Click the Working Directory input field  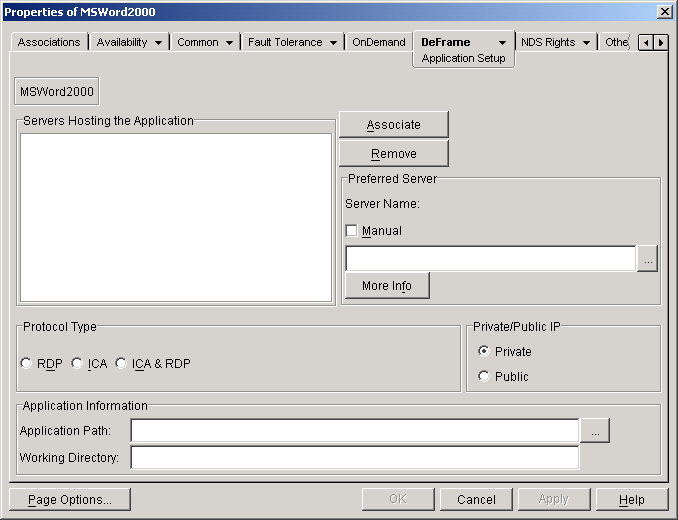click(355, 457)
